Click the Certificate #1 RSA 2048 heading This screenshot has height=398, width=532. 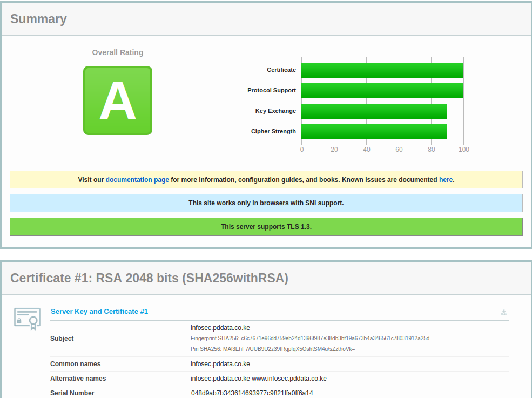149,278
